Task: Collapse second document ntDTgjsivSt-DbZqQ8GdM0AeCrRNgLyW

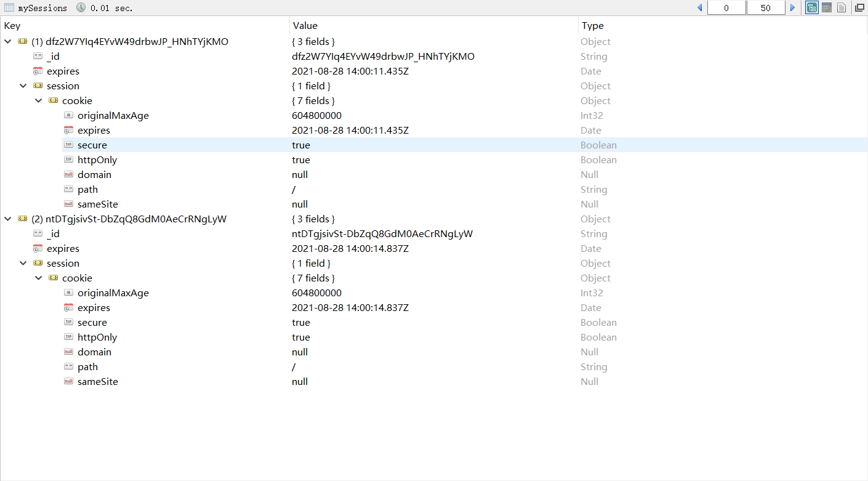Action: (7, 219)
